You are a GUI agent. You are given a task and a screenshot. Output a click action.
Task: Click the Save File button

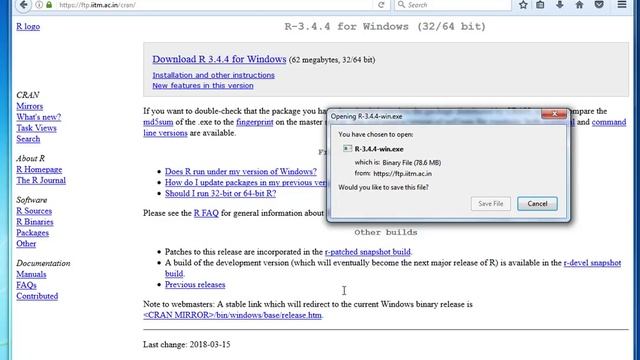491,204
